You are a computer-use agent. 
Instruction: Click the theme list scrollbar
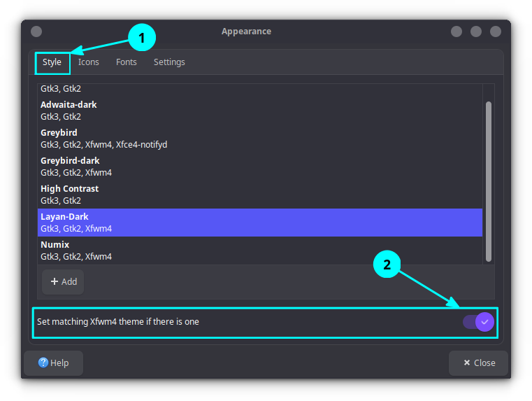[489, 181]
